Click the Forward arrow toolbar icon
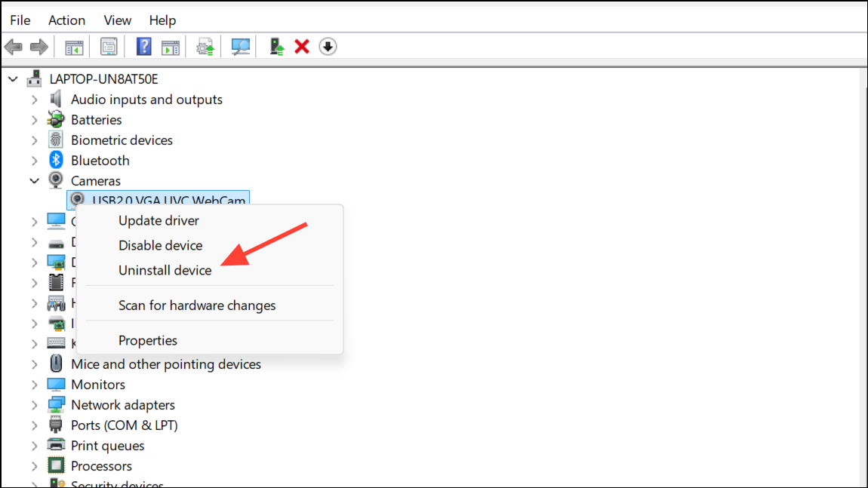 [38, 47]
